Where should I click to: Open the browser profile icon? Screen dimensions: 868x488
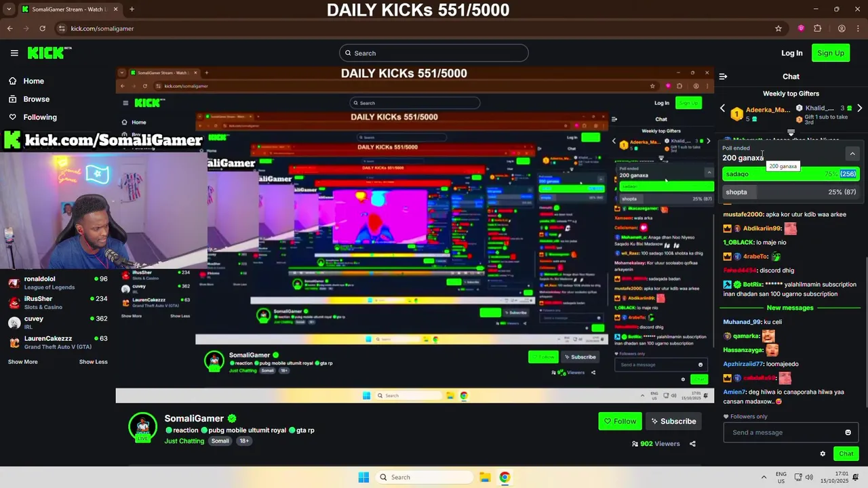[x=842, y=28]
